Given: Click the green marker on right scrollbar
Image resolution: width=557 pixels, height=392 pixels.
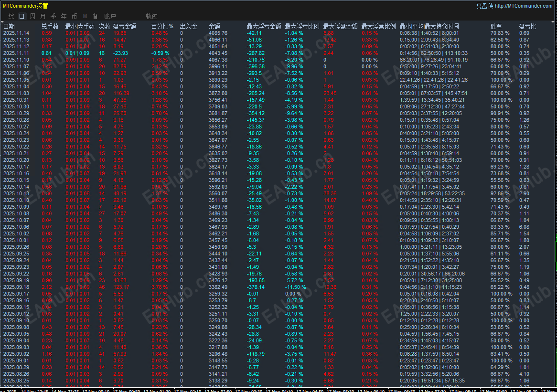Looking at the screenshot, I should [556, 252].
